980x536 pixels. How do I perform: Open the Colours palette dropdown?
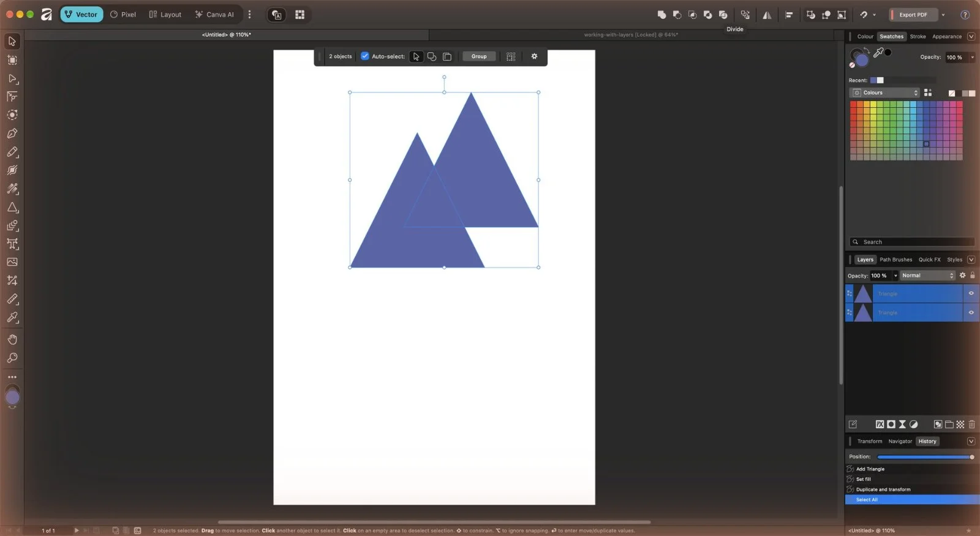(885, 93)
